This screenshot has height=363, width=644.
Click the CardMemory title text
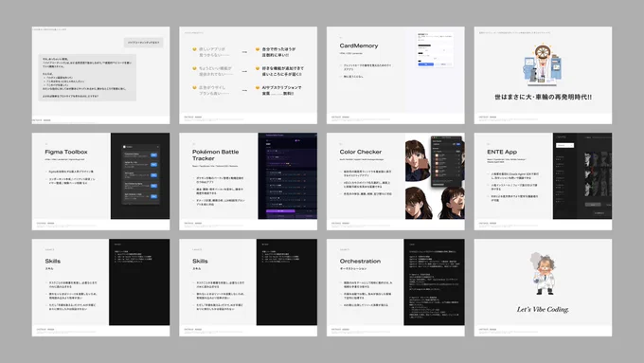(359, 45)
